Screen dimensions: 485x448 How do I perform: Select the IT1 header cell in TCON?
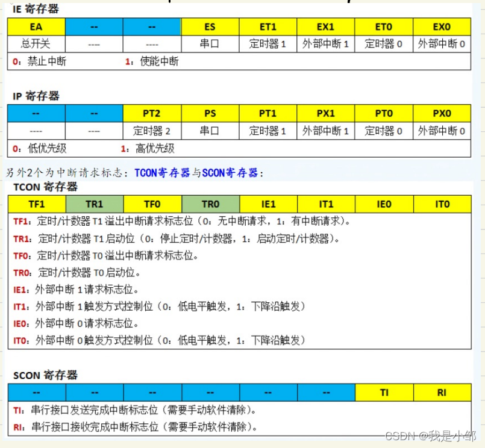point(327,204)
